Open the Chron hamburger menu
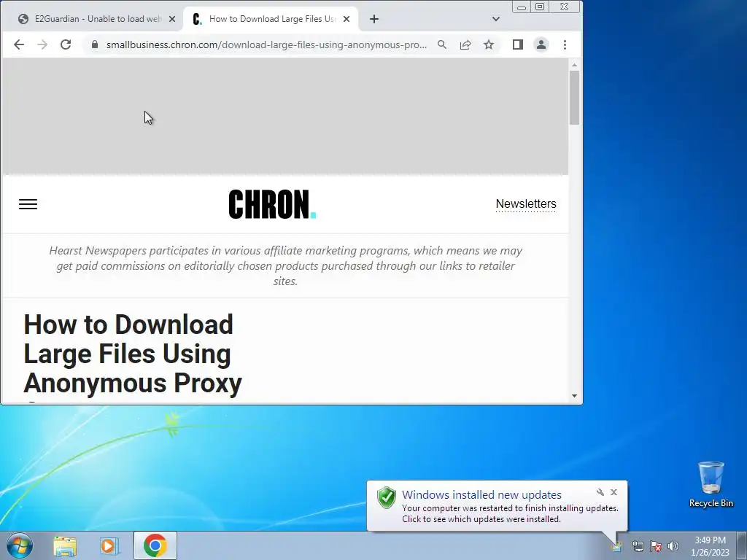 click(28, 204)
